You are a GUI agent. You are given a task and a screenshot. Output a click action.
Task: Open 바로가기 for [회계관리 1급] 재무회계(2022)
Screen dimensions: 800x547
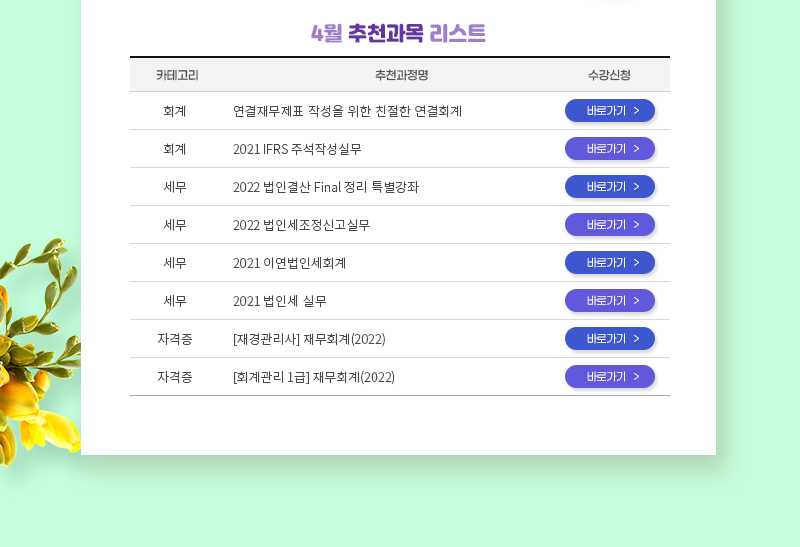610,377
